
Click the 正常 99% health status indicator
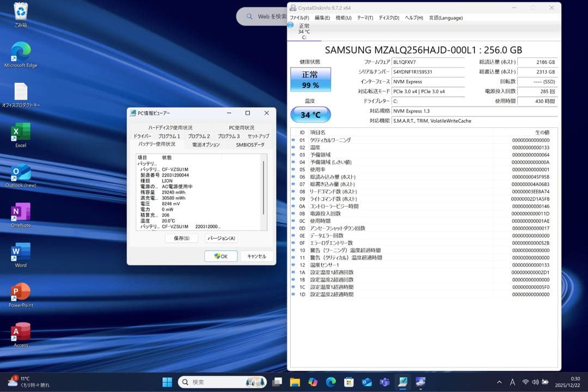310,79
